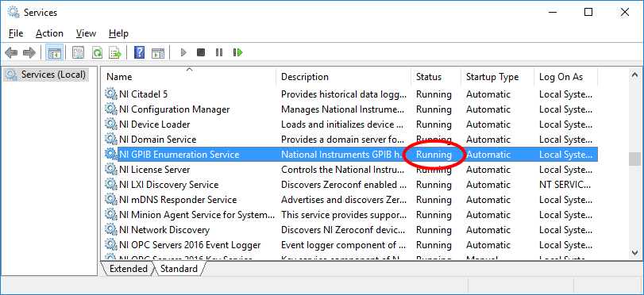Screen dimensions: 644x295
Task: Click the Forward arrow toolbar icon
Action: (x=29, y=52)
